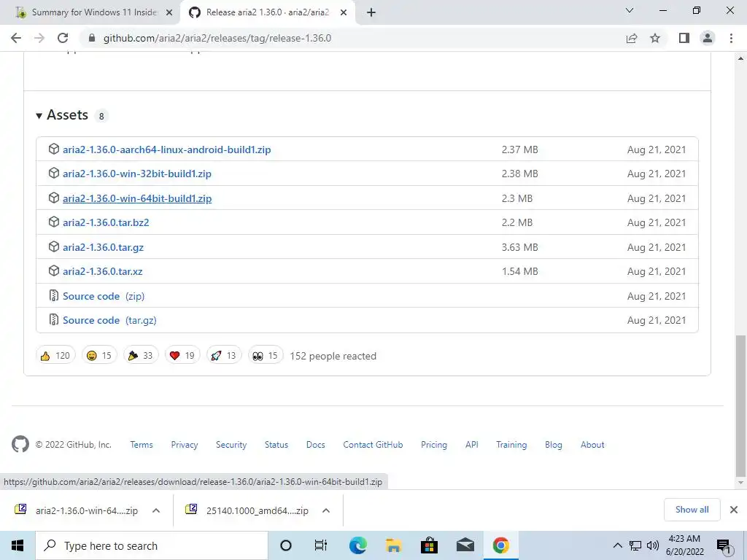Expand options for aria2 zip download
The height and width of the screenshot is (560, 747).
coord(156,510)
